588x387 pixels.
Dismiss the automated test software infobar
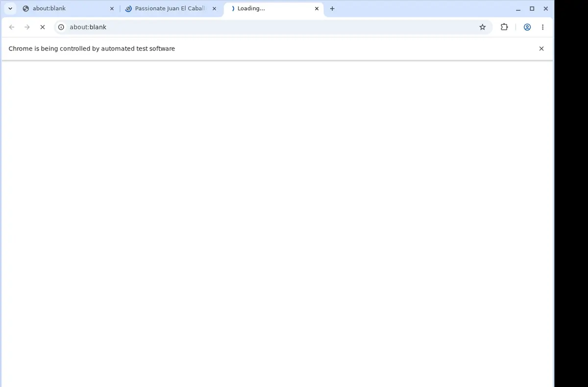(541, 48)
